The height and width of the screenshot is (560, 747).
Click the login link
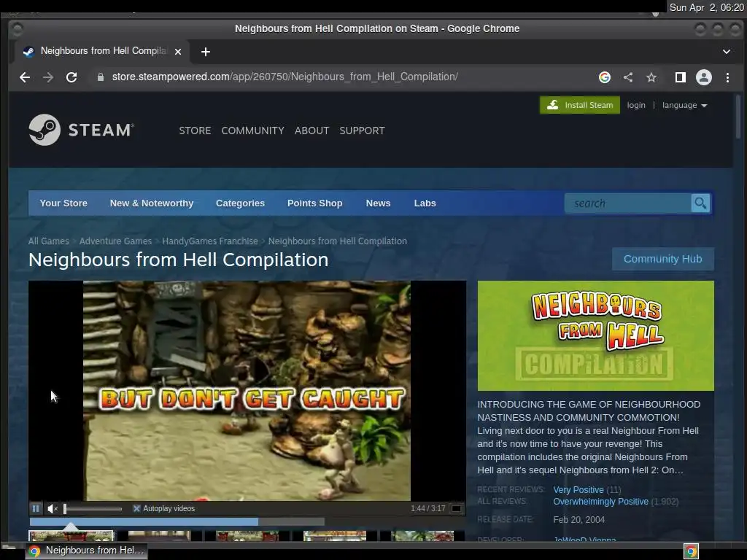[x=636, y=105]
